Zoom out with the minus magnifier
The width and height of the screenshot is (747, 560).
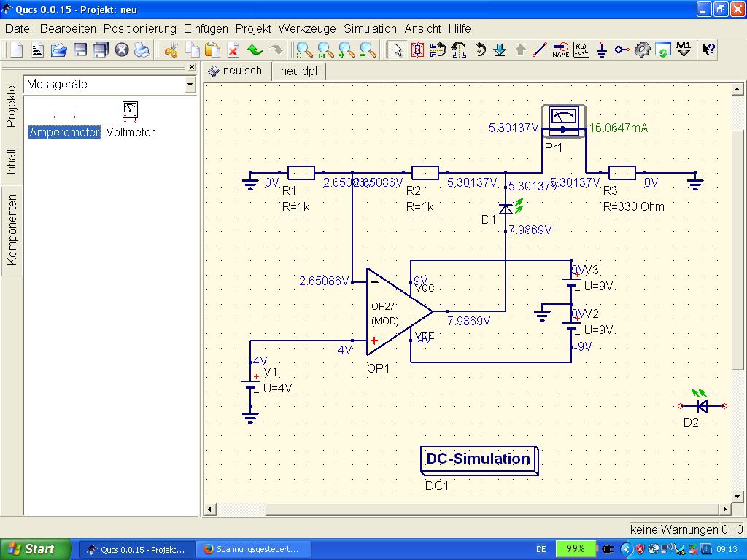368,50
